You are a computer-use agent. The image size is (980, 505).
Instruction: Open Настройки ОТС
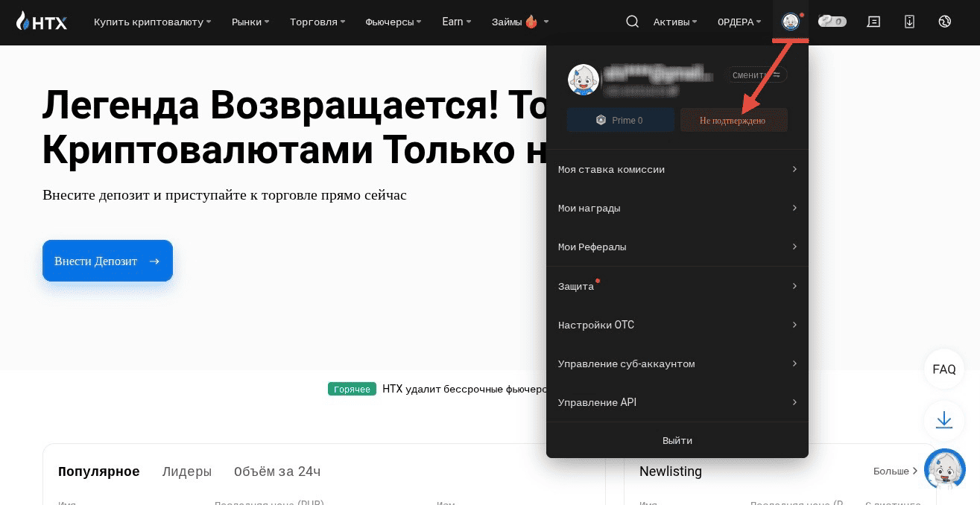click(677, 325)
